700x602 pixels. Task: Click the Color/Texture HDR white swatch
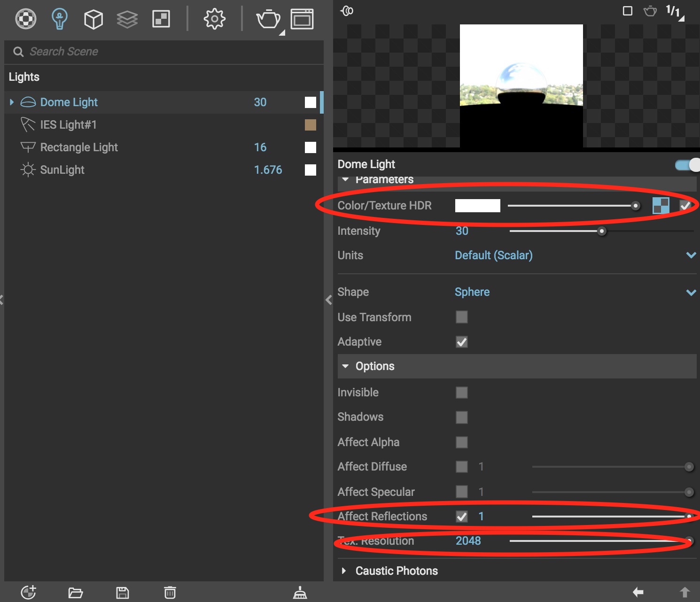(x=477, y=206)
